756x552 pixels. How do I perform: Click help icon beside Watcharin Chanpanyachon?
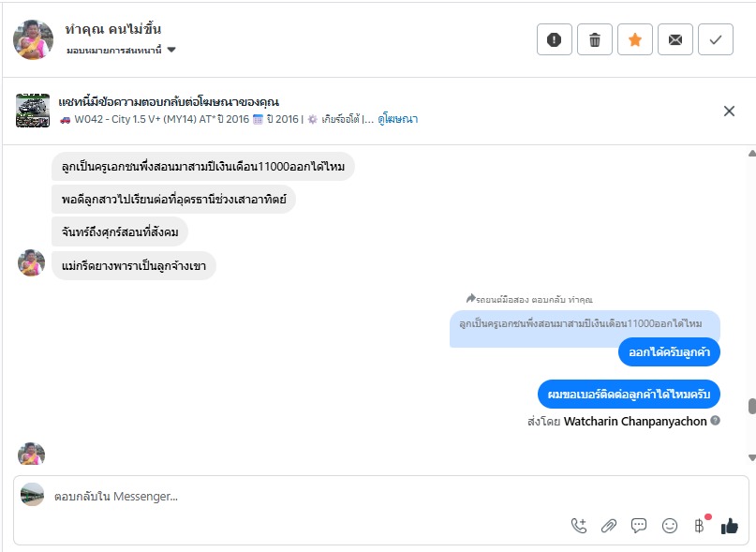pyautogui.click(x=716, y=421)
